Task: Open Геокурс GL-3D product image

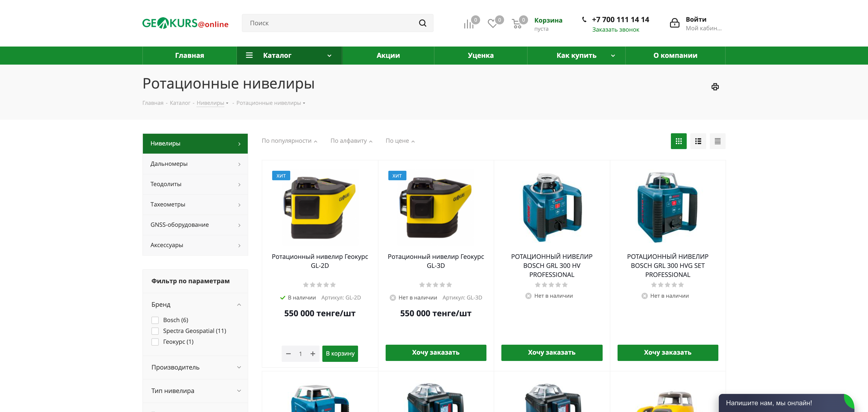Action: pos(436,207)
